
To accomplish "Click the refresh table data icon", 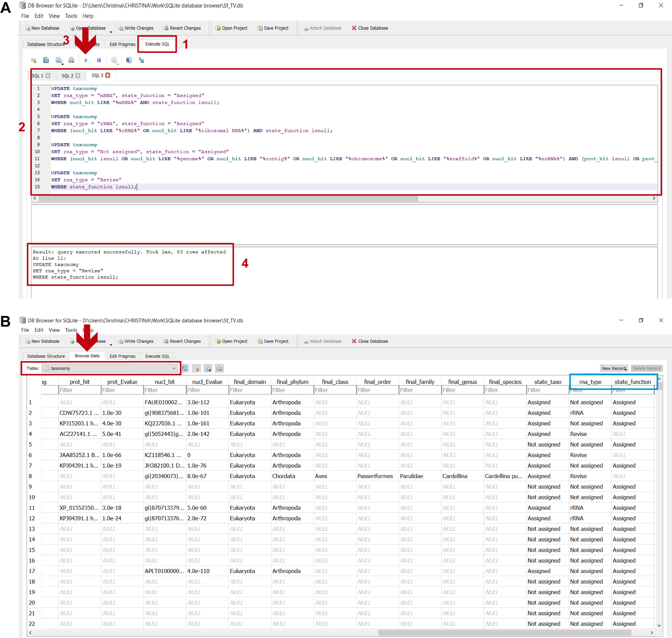I will click(185, 368).
